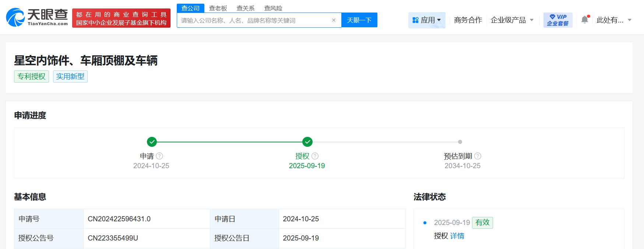The image size is (644, 249).
Task: Click the help icon next to 授权
Action: [315, 156]
